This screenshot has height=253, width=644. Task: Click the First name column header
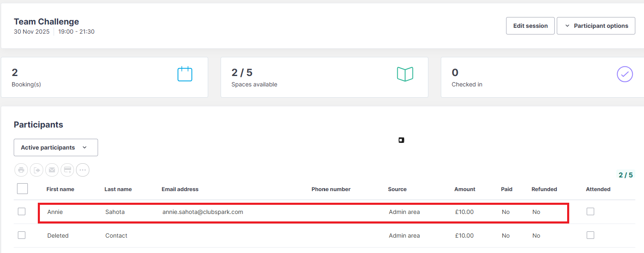(60, 189)
